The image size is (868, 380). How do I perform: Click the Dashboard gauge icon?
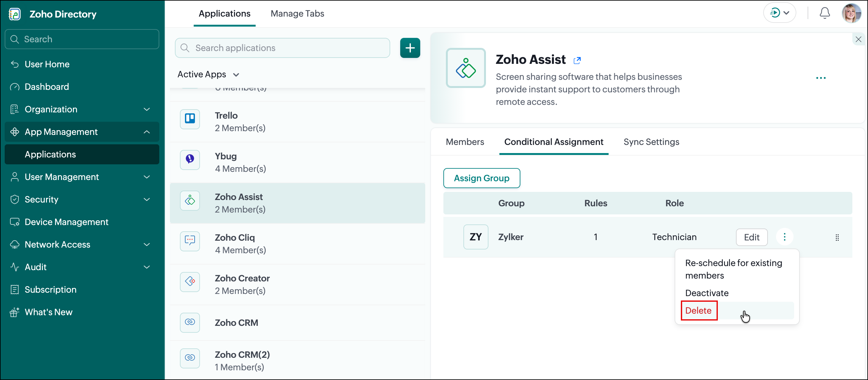(x=14, y=87)
